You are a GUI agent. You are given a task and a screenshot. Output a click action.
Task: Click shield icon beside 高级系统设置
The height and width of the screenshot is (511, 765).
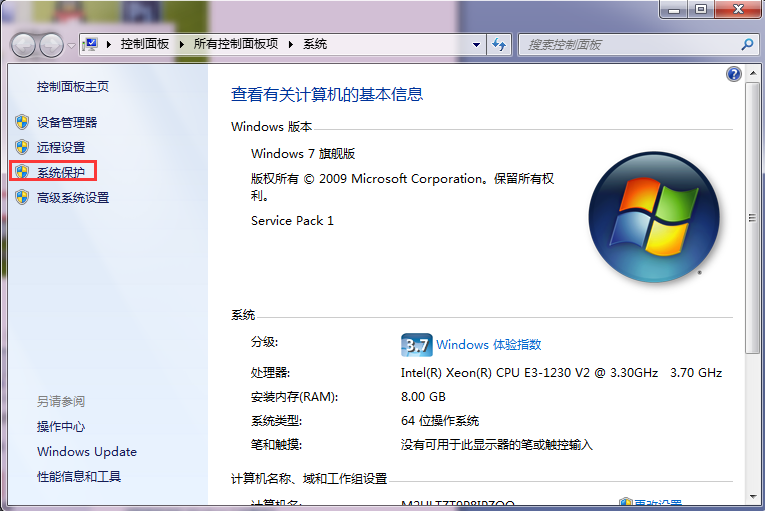22,197
